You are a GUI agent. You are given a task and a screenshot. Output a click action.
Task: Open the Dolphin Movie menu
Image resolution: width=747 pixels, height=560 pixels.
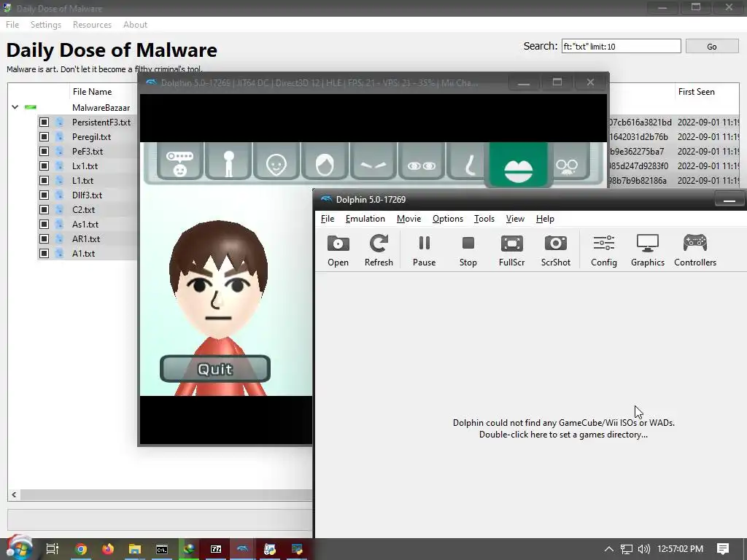click(x=409, y=219)
